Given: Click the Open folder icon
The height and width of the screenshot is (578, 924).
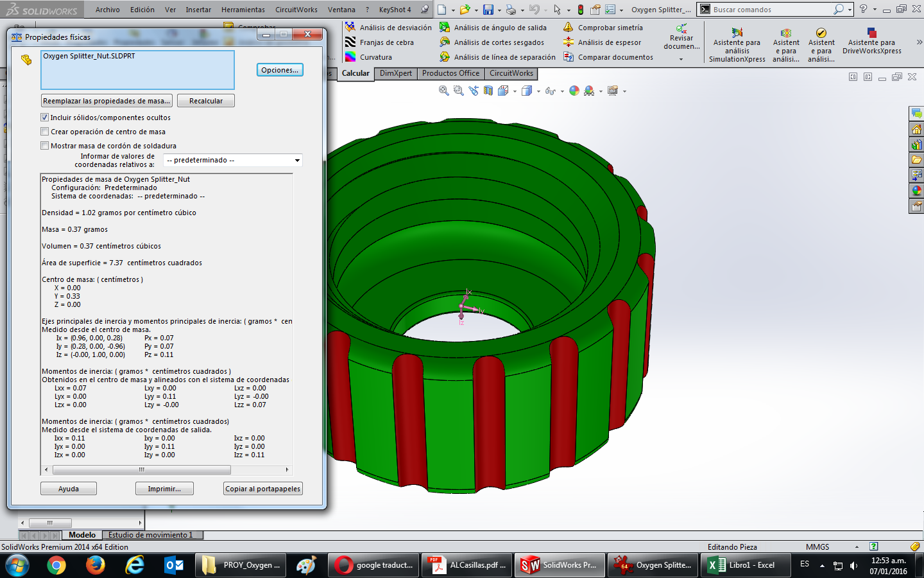Looking at the screenshot, I should tap(465, 10).
